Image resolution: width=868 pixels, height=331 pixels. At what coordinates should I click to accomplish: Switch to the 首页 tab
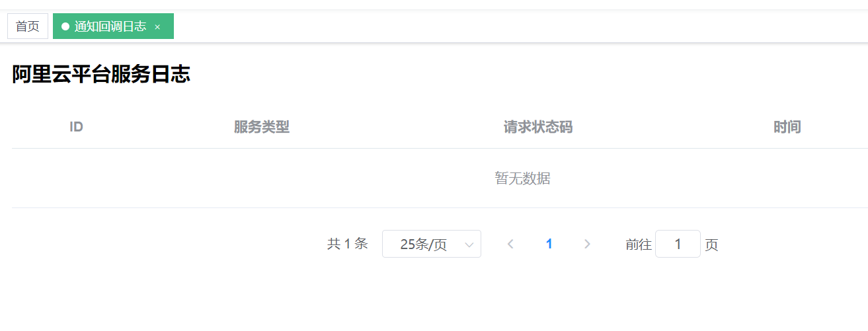point(28,26)
